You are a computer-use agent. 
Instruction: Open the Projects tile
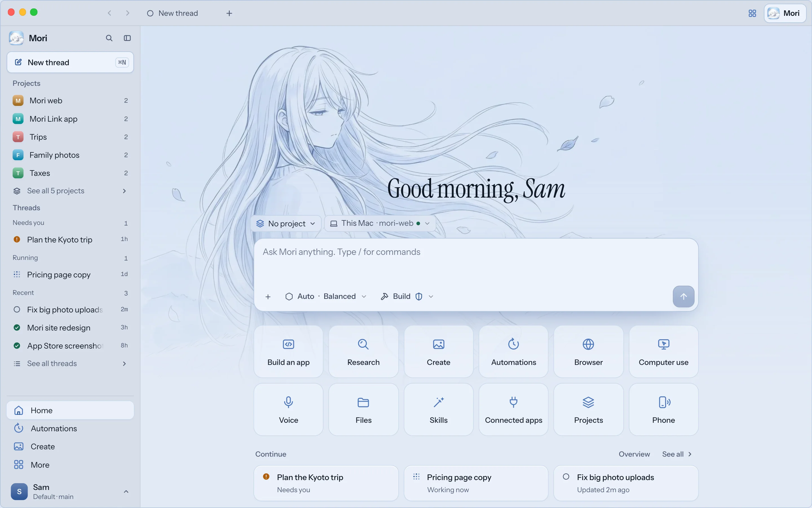coord(588,409)
